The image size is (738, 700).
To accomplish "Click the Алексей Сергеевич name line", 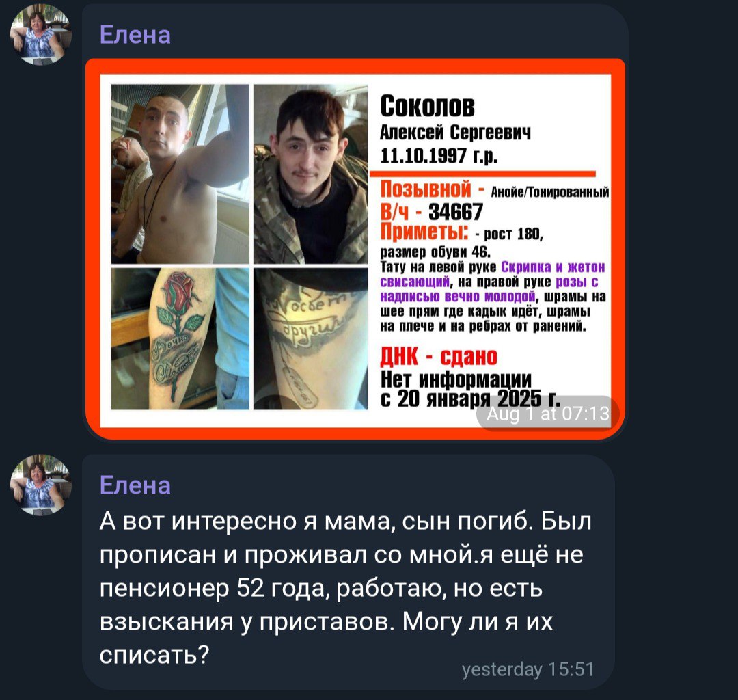I will tap(455, 133).
